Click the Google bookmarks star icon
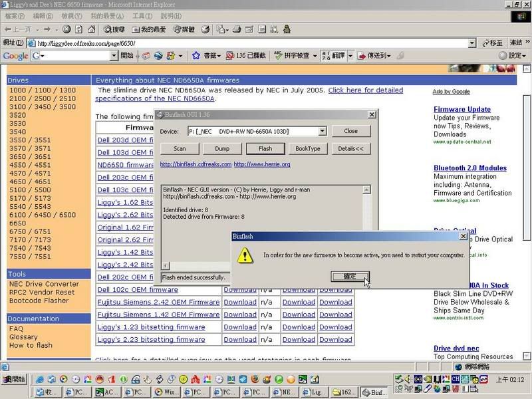532x399 pixels. point(196,56)
